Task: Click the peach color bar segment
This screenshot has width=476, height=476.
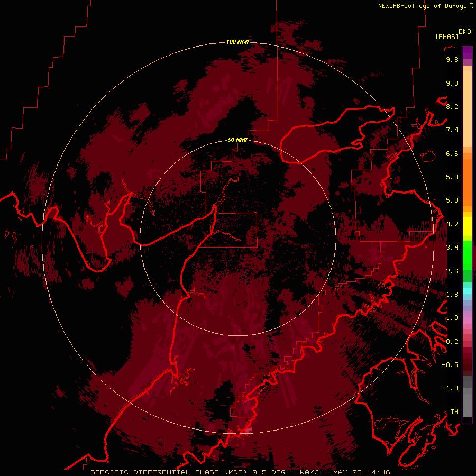Action: click(x=467, y=108)
